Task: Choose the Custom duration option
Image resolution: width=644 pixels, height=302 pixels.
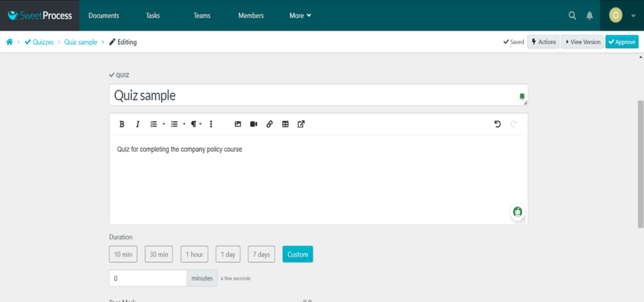Action: pyautogui.click(x=297, y=254)
